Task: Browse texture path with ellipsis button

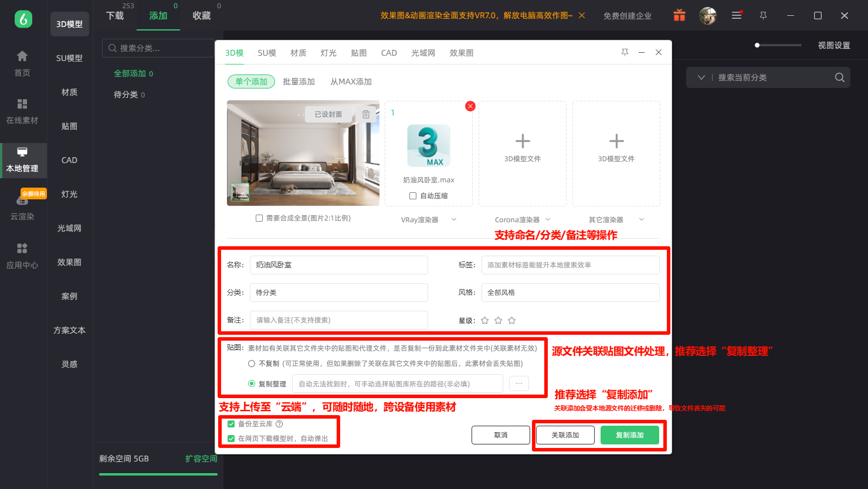Action: pos(519,383)
